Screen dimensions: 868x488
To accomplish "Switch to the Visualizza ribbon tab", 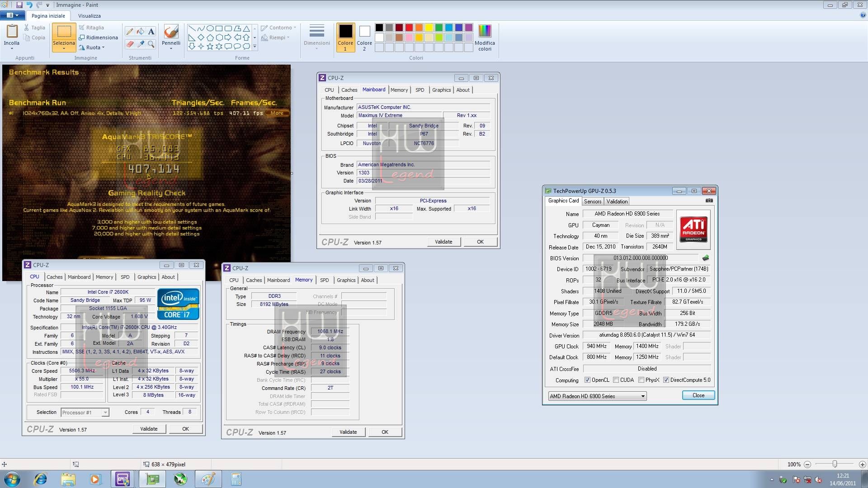I will click(x=90, y=16).
